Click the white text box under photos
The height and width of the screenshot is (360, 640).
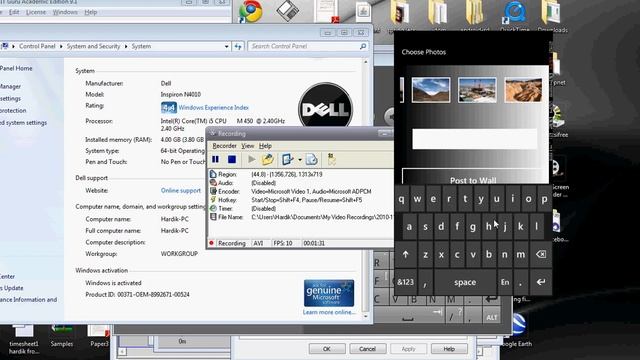point(475,139)
